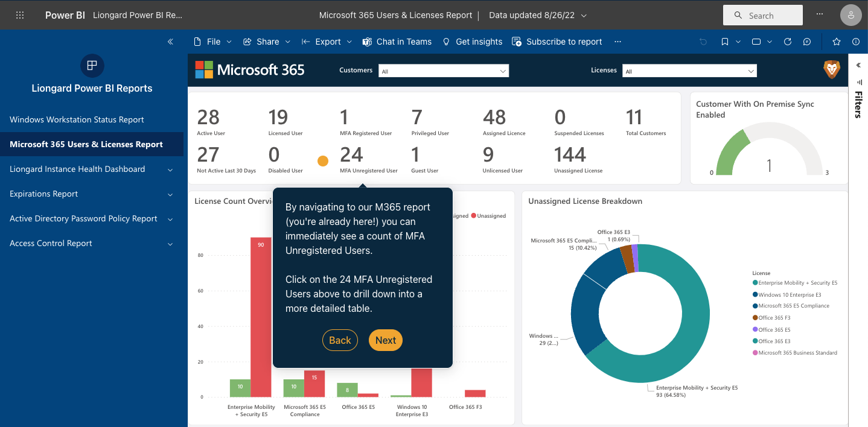The image size is (868, 427).
Task: Click Get insights
Action: [x=473, y=42]
